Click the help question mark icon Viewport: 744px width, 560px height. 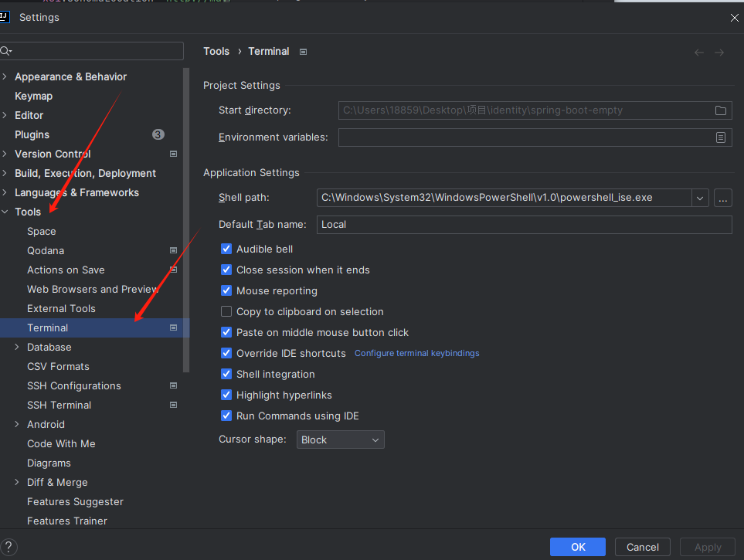coord(8,547)
